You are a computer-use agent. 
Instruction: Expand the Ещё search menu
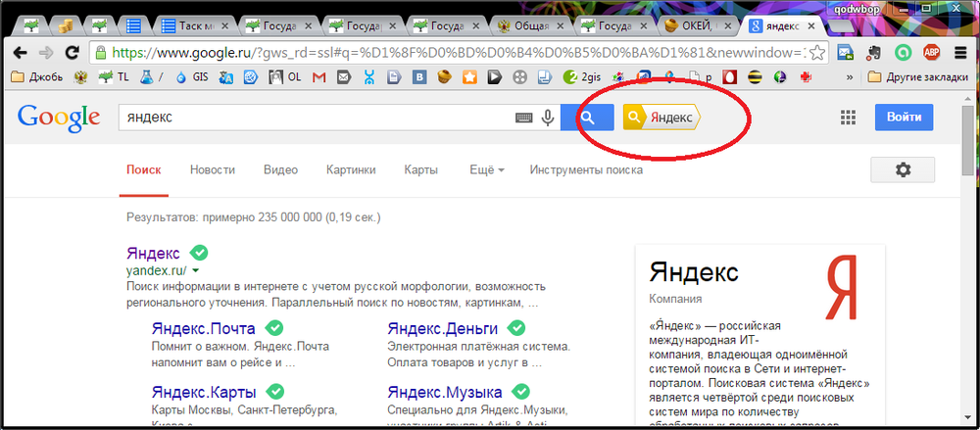[x=487, y=170]
